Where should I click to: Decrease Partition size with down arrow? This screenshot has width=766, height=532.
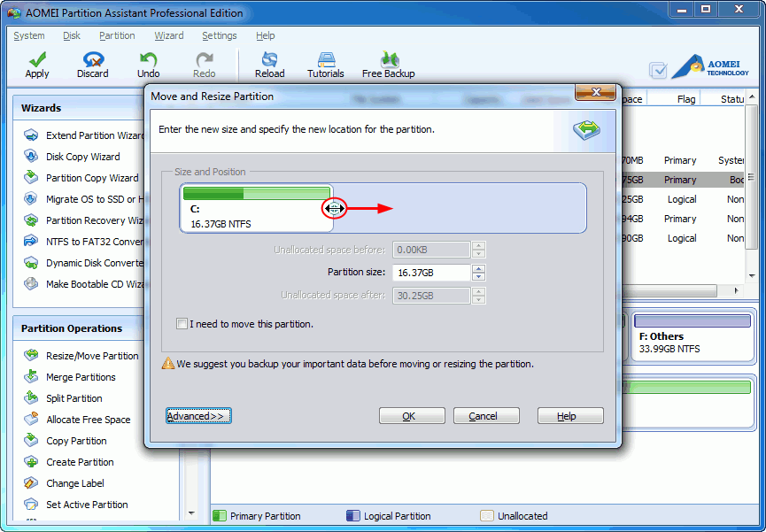click(479, 276)
